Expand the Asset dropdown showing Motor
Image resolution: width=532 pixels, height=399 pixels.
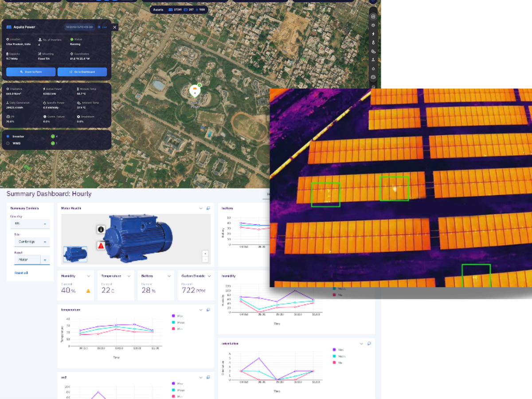(45, 260)
